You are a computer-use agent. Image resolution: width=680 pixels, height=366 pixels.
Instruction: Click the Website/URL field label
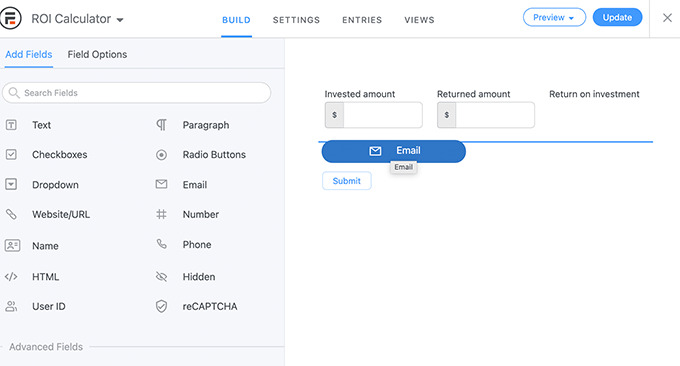[61, 214]
